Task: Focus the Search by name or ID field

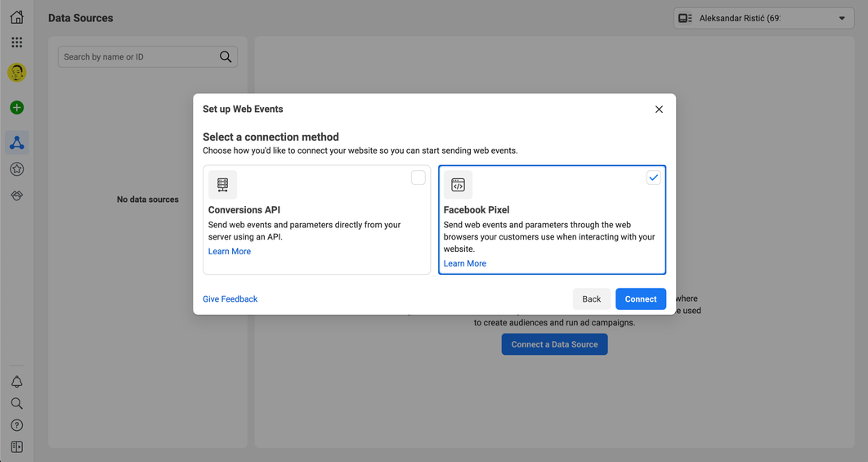Action: coord(148,56)
